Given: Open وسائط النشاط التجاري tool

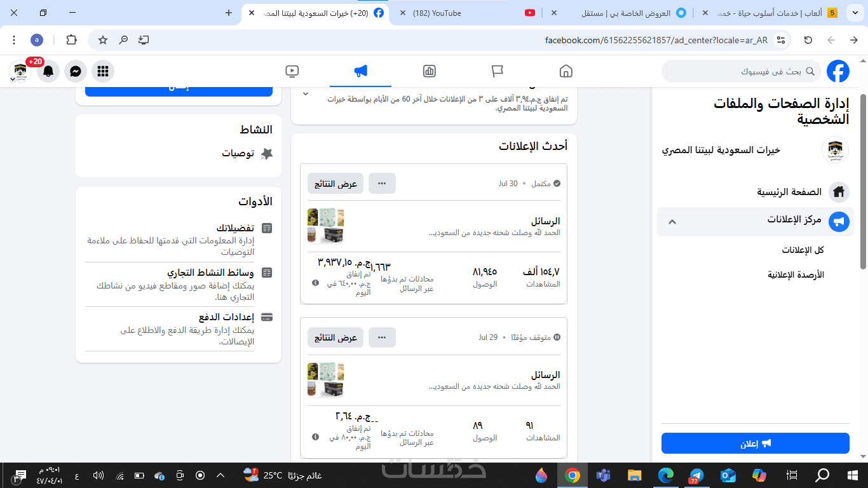Looking at the screenshot, I should (x=179, y=284).
